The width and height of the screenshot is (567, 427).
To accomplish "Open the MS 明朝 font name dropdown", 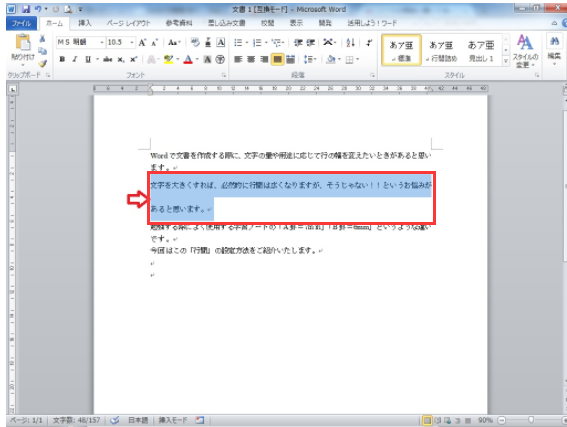I will point(102,43).
